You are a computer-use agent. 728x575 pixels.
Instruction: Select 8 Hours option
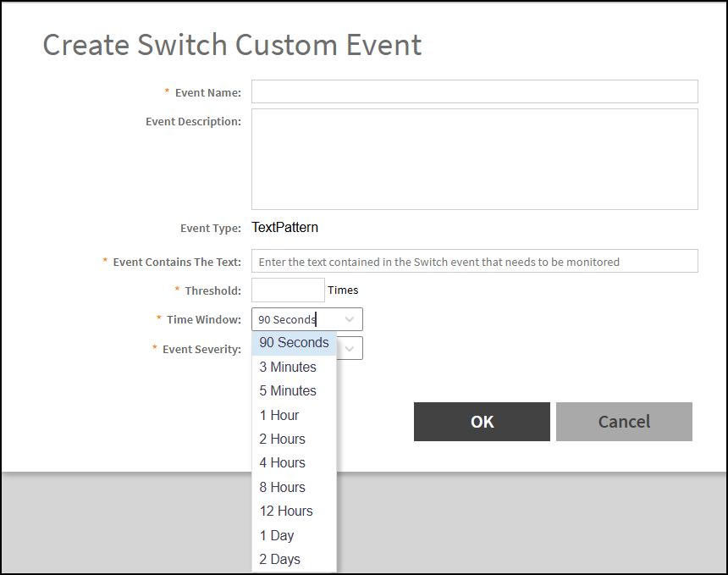click(x=294, y=487)
